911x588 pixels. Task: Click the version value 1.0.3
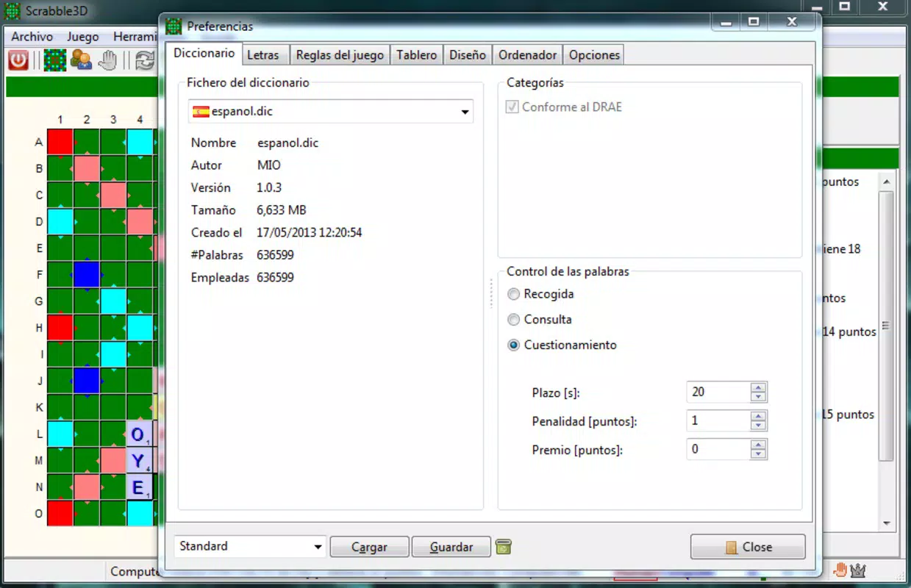269,187
